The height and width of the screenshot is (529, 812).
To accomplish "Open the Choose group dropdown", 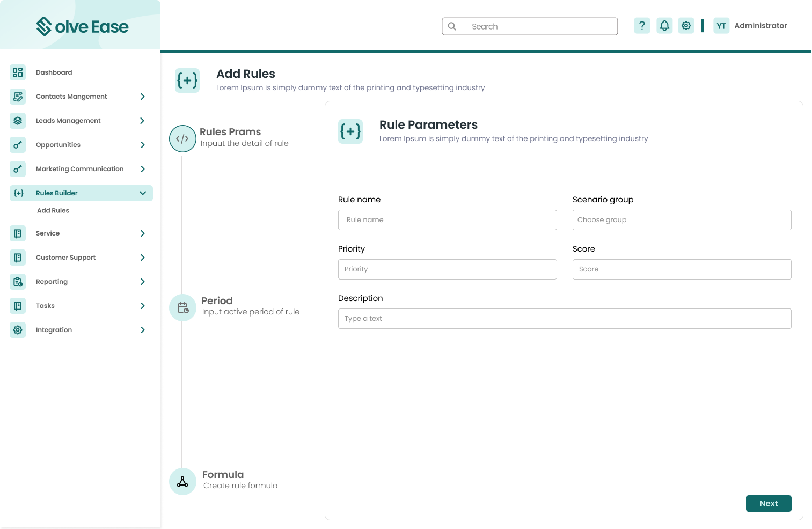I will (x=682, y=220).
